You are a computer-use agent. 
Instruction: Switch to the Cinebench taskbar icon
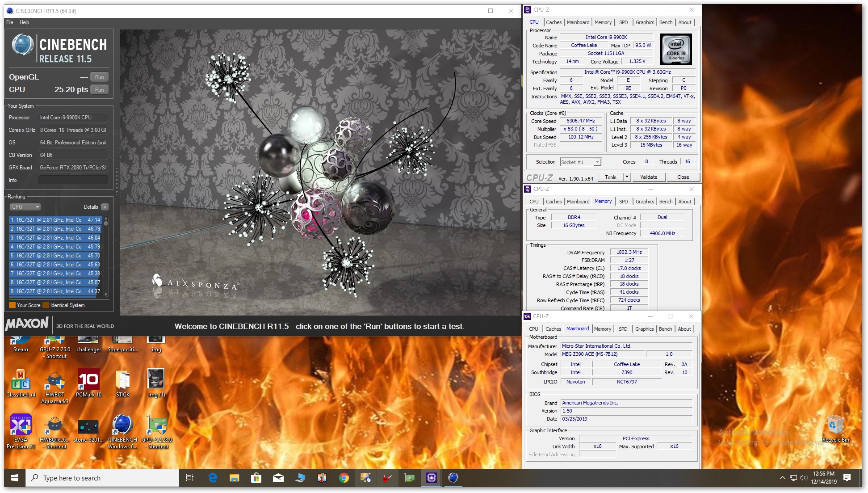click(453, 478)
